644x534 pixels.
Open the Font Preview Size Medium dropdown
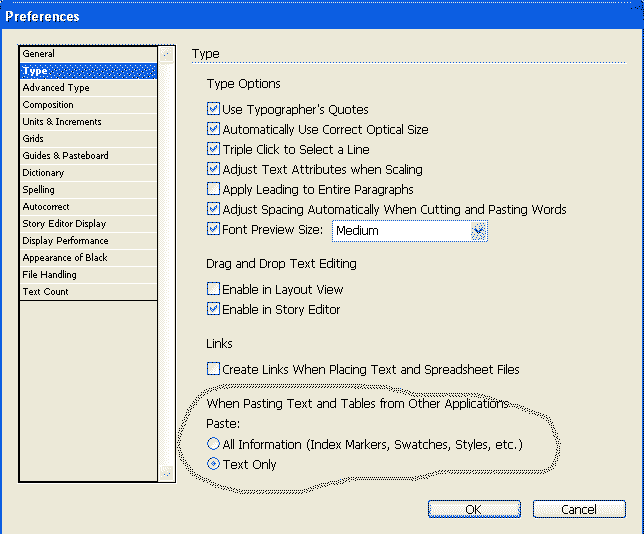coord(409,231)
